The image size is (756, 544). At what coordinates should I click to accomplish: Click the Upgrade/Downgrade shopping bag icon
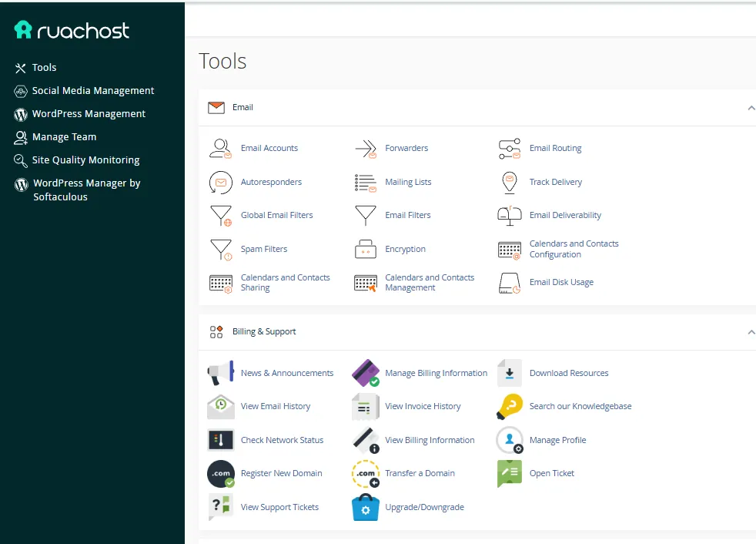pyautogui.click(x=366, y=507)
